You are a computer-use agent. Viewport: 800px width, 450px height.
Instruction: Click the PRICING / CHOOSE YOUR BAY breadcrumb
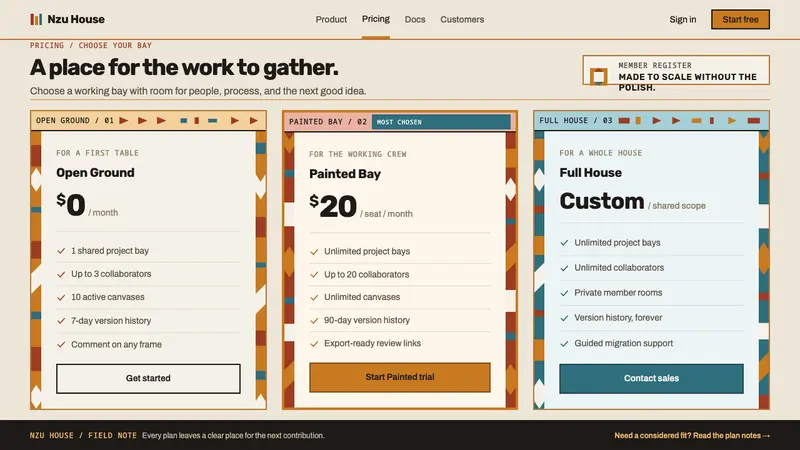pyautogui.click(x=91, y=45)
